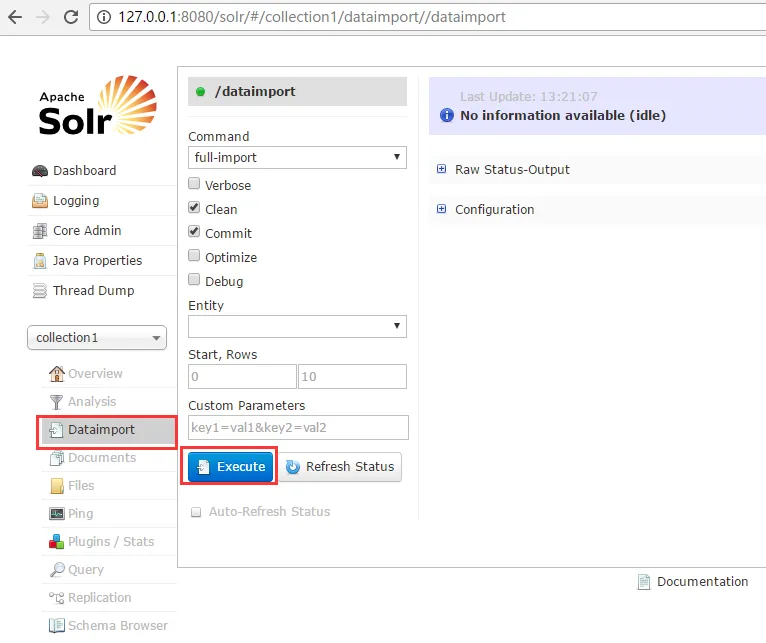
Task: Click the Replication icon
Action: tap(57, 598)
